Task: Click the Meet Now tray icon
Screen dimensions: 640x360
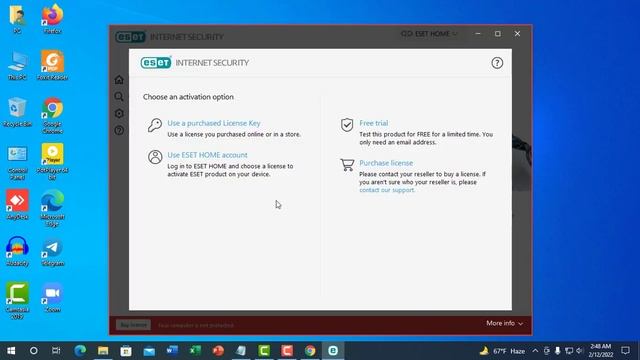Action: (x=547, y=351)
